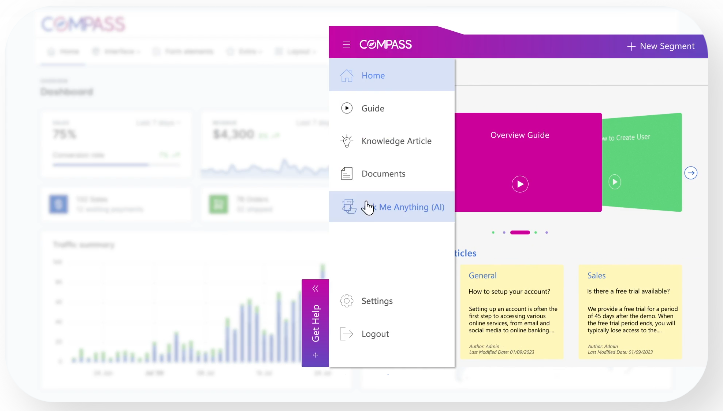Viewport: 723px width, 411px height.
Task: Click the Documents page icon
Action: 346,173
